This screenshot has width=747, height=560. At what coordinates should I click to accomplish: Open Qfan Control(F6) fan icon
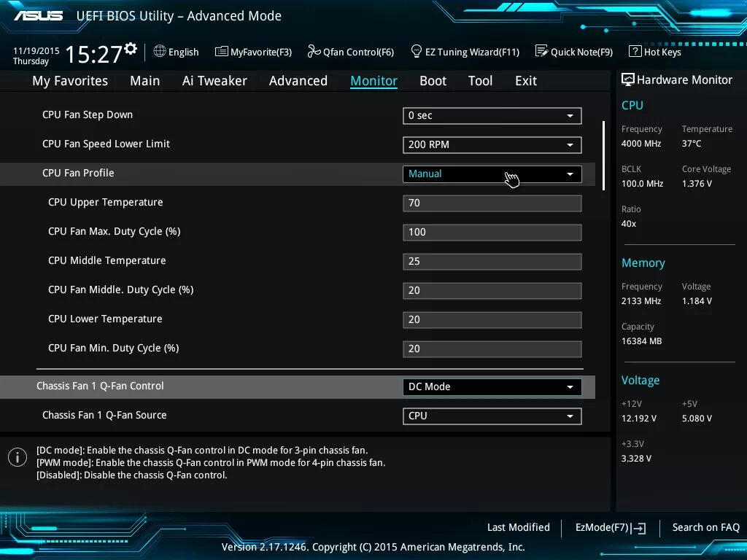pos(314,51)
